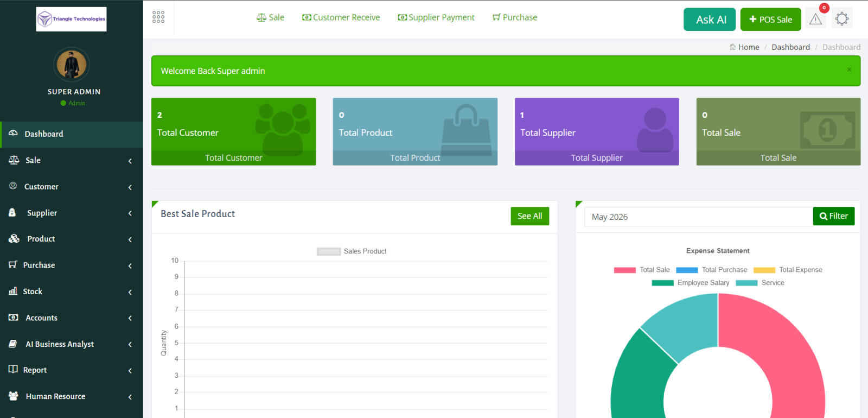Image resolution: width=868 pixels, height=418 pixels.
Task: Click the May 2026 month input field
Action: point(699,217)
